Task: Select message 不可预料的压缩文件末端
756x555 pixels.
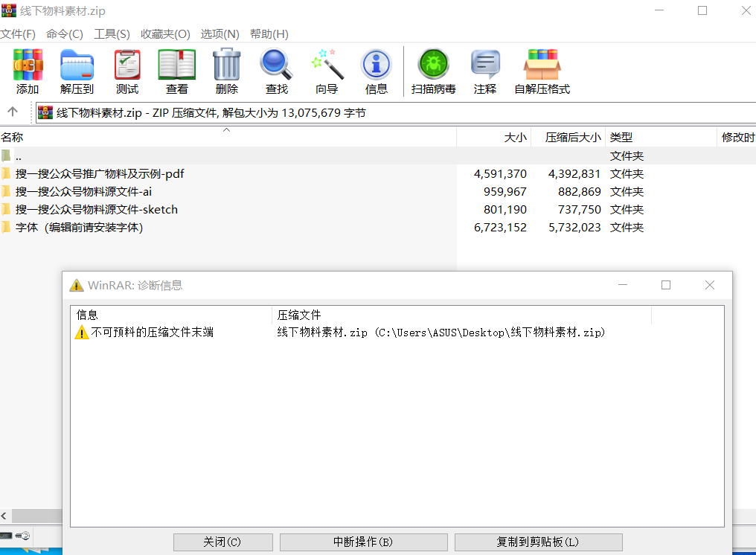Action: (x=153, y=333)
